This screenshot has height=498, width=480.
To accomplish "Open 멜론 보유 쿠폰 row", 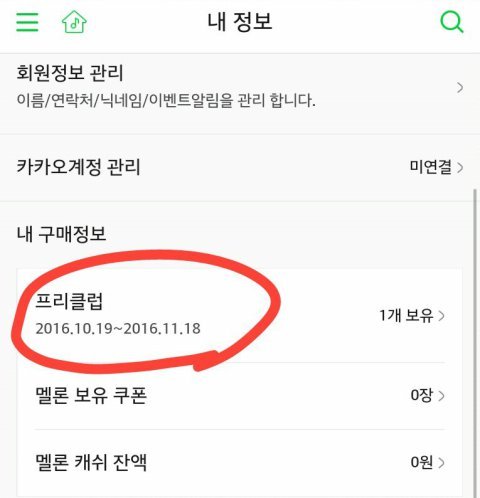I will pyautogui.click(x=240, y=396).
